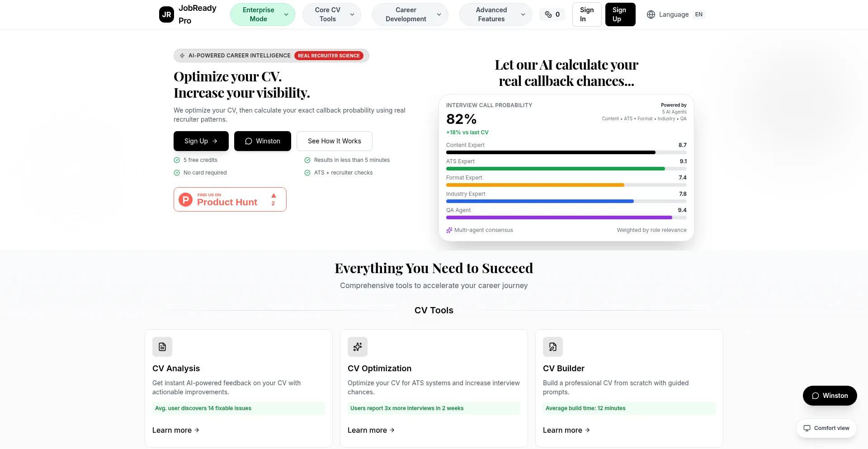Viewport: 868px width, 449px height.
Task: Click the Language globe icon
Action: (x=651, y=14)
